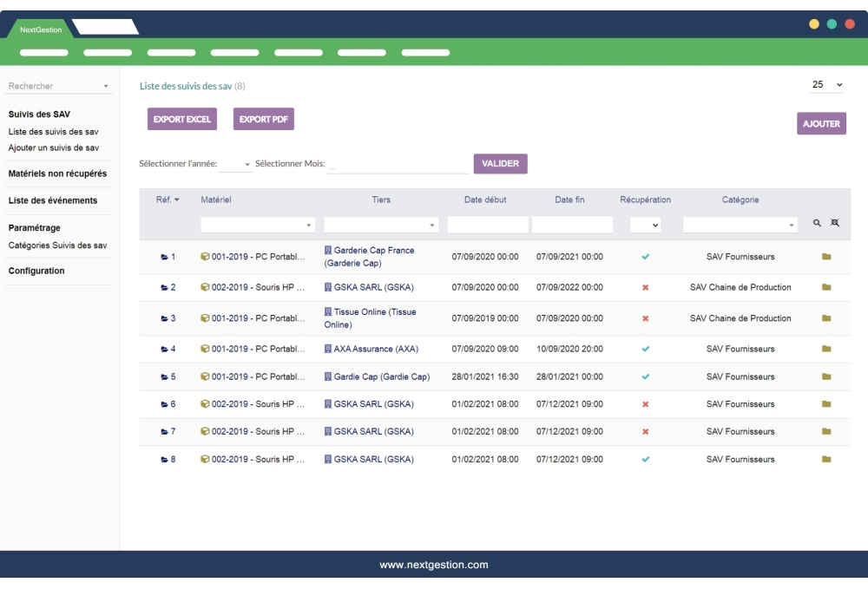Image resolution: width=868 pixels, height=589 pixels.
Task: Open the yellow folder icon on row 1
Action: 825,256
